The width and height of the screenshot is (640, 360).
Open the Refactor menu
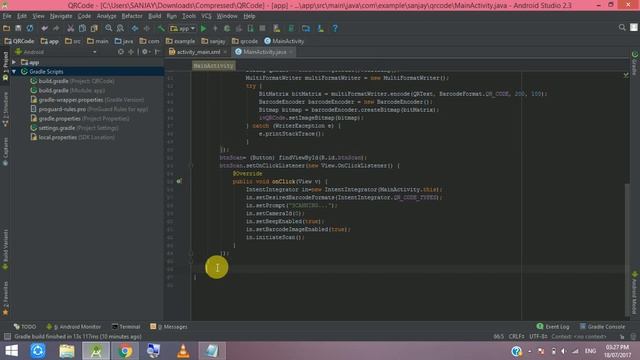[x=132, y=16]
